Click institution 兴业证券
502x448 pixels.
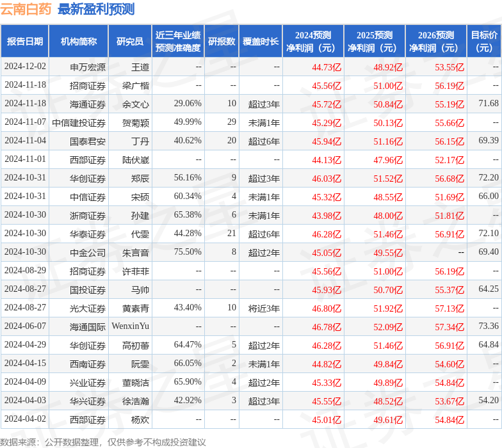click(88, 383)
